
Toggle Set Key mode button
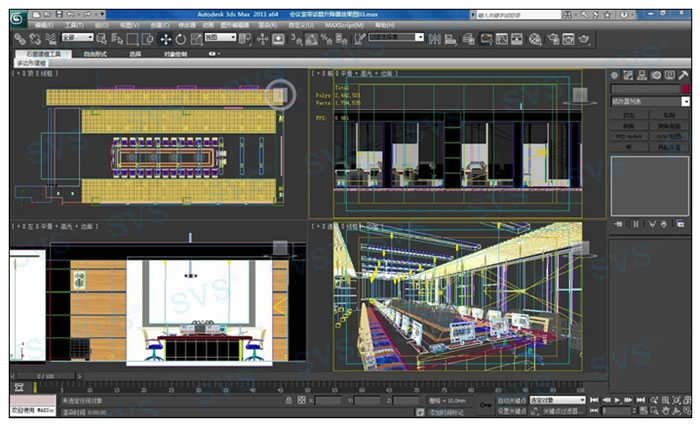pyautogui.click(x=510, y=410)
